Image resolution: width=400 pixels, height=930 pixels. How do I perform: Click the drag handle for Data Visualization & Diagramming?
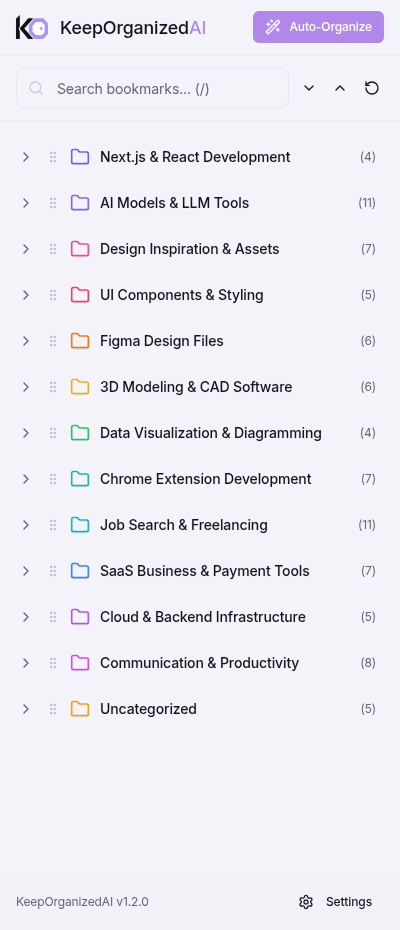point(53,433)
